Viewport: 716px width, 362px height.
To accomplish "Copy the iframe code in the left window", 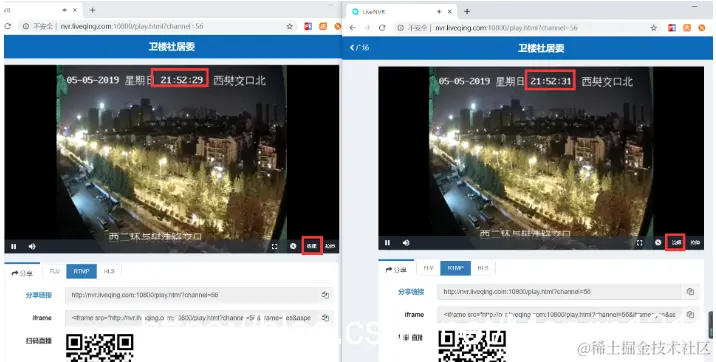I will pyautogui.click(x=325, y=318).
